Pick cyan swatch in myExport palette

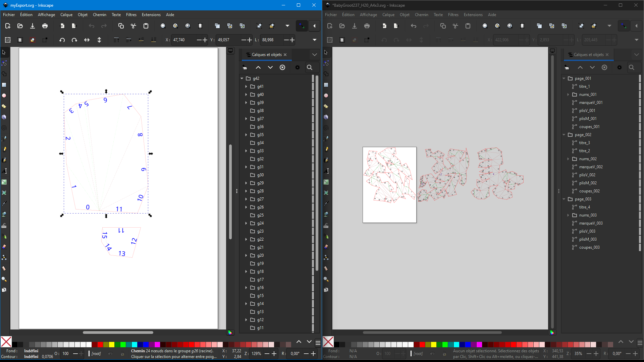point(135,344)
